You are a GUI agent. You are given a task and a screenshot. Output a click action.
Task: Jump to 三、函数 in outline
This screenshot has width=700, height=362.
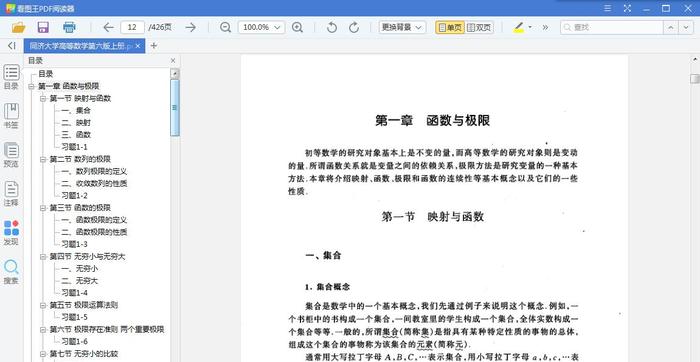76,134
